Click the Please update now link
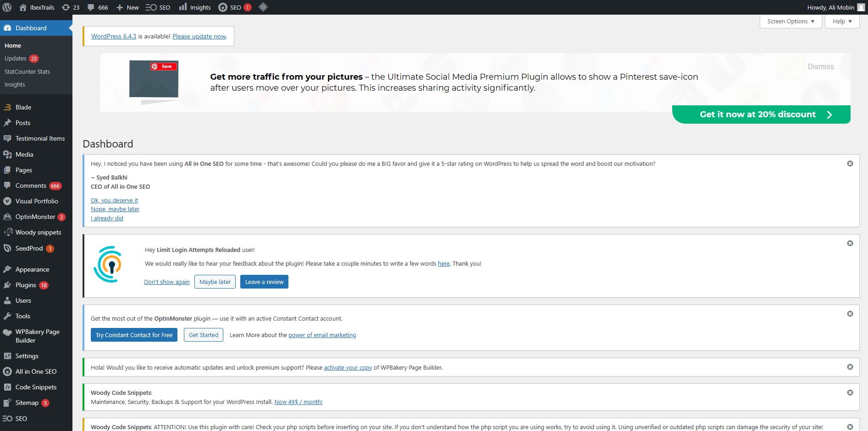The image size is (868, 431). (199, 37)
